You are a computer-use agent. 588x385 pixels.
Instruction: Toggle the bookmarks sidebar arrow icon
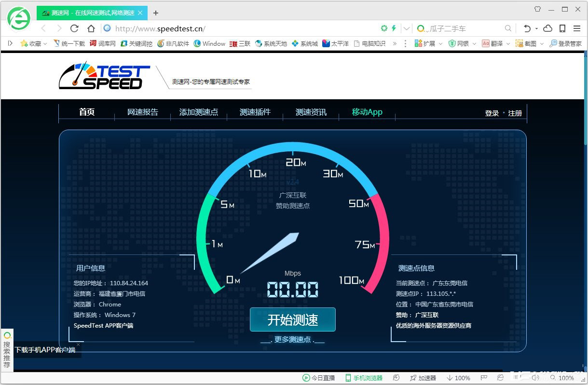(10, 43)
